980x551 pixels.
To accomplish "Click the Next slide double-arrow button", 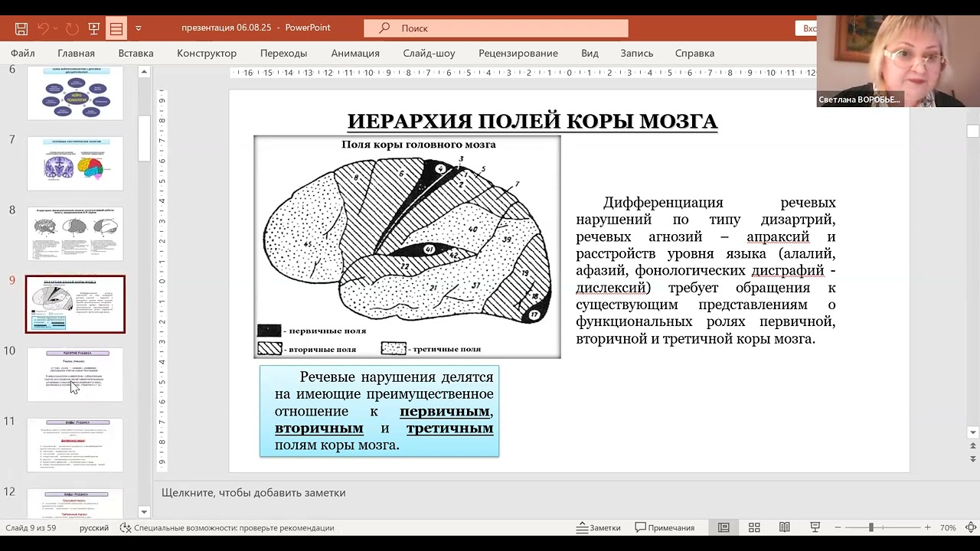I will coord(973,459).
